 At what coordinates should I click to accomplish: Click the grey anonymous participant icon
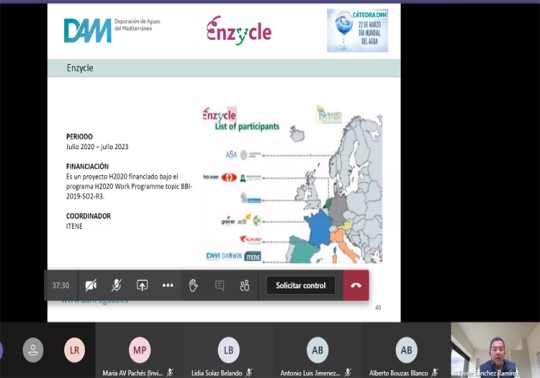pos(33,350)
